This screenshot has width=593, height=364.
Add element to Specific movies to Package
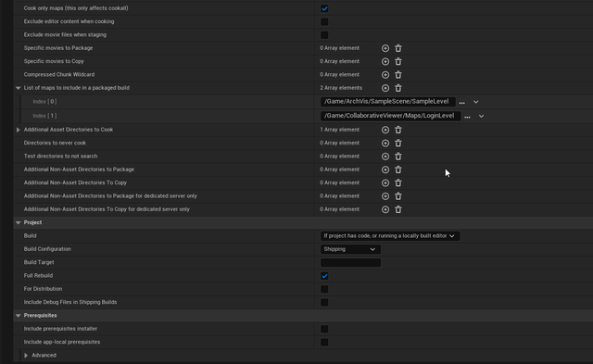tap(385, 48)
